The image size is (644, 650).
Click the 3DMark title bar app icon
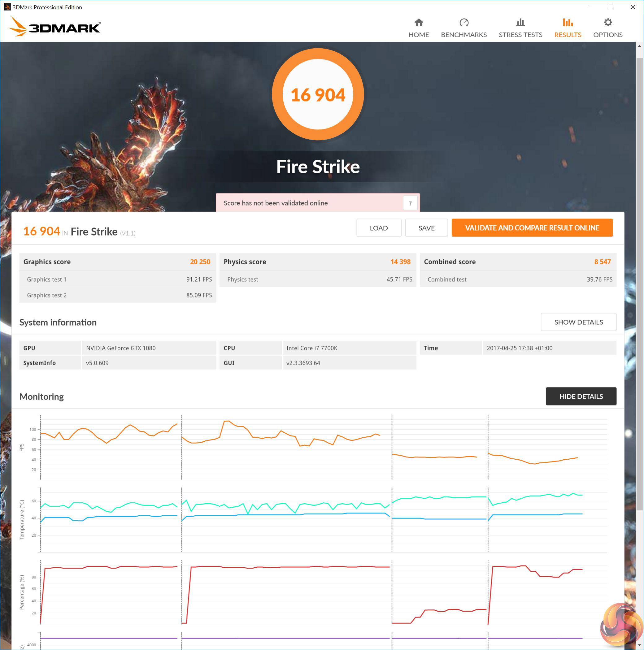coord(7,7)
